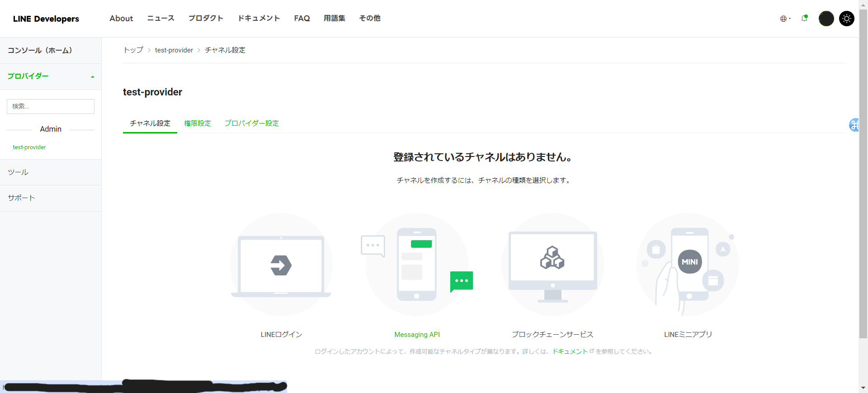
Task: Switch to the チャネル設定 tab
Action: [x=150, y=123]
